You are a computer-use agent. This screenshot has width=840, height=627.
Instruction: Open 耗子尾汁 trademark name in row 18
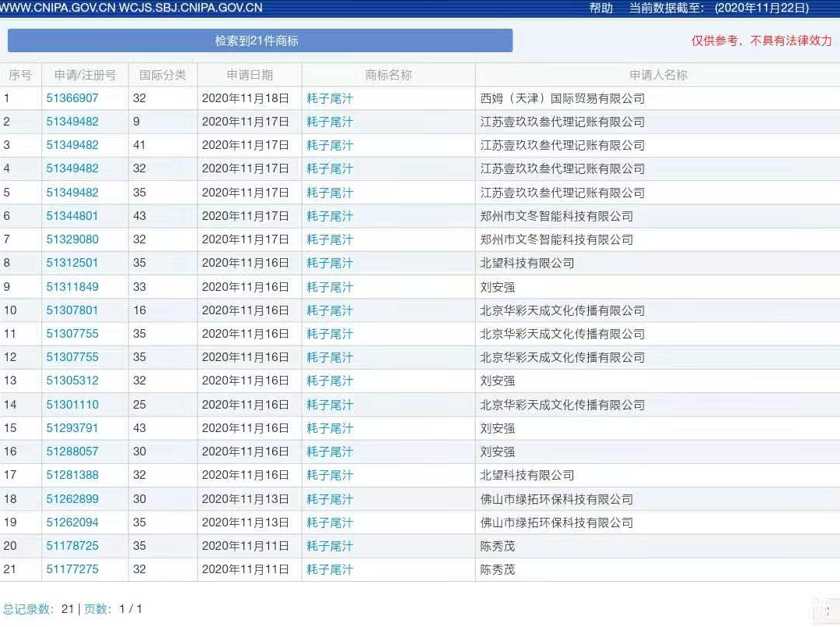pos(330,499)
